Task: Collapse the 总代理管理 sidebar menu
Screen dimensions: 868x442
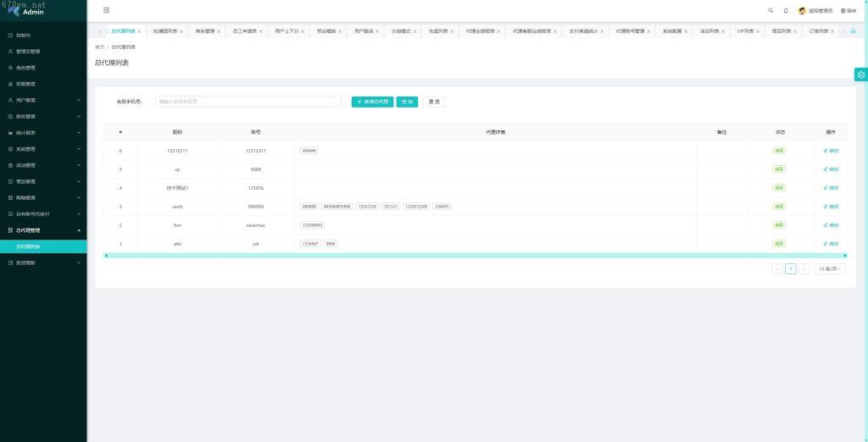Action: pyautogui.click(x=43, y=230)
